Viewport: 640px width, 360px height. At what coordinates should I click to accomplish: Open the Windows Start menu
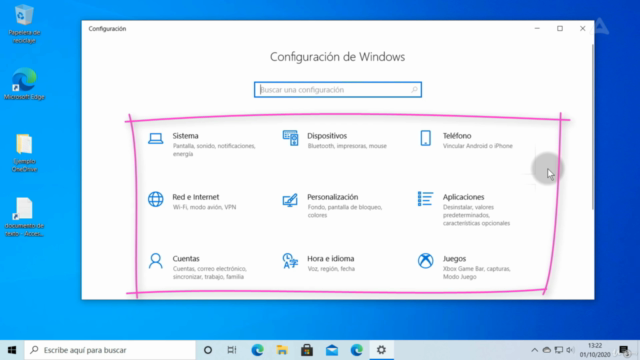pos(12,350)
